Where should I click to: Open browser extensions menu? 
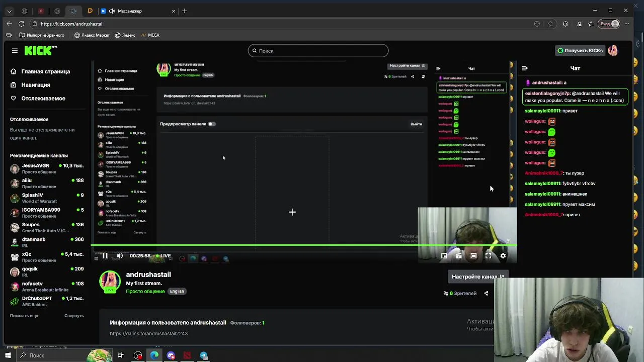565,24
